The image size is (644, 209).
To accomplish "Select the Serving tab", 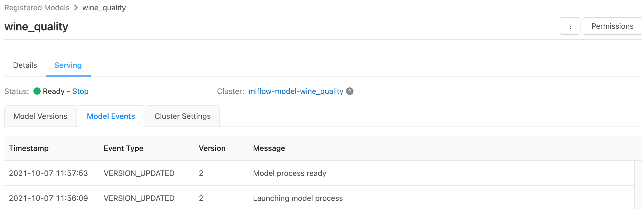I will (x=68, y=65).
